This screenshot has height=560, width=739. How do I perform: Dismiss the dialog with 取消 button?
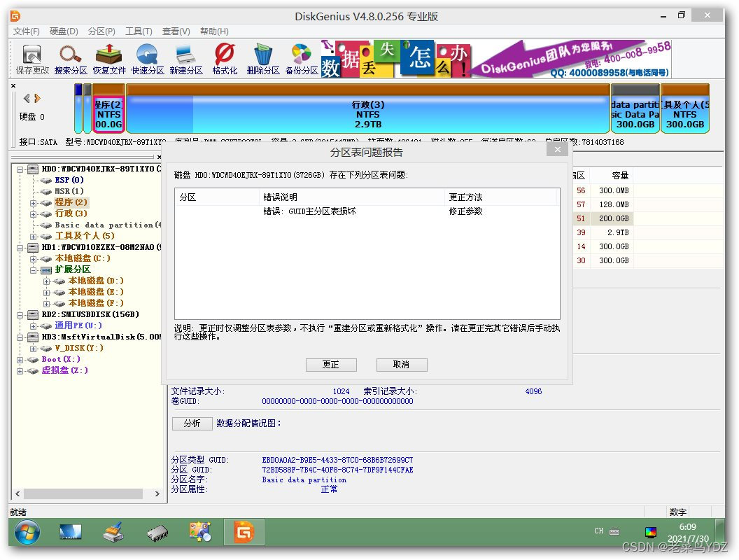402,365
